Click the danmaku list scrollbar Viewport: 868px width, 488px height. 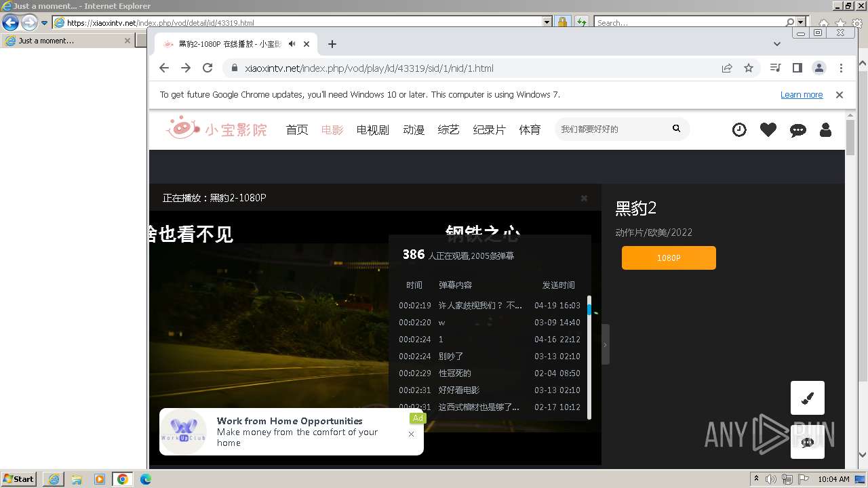point(589,357)
